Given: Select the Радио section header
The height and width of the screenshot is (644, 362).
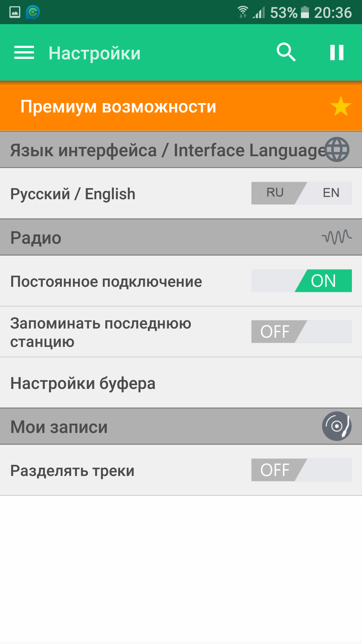Looking at the screenshot, I should point(181,237).
